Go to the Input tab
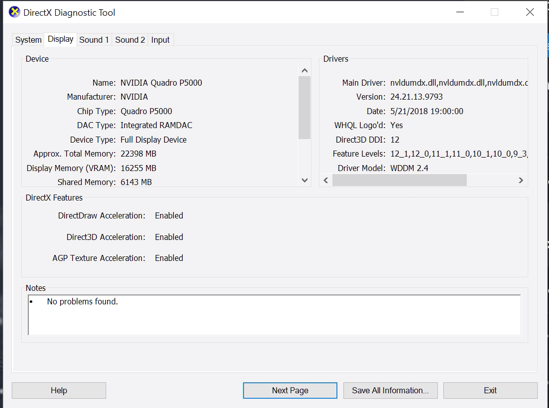Image resolution: width=549 pixels, height=408 pixels. tap(160, 40)
